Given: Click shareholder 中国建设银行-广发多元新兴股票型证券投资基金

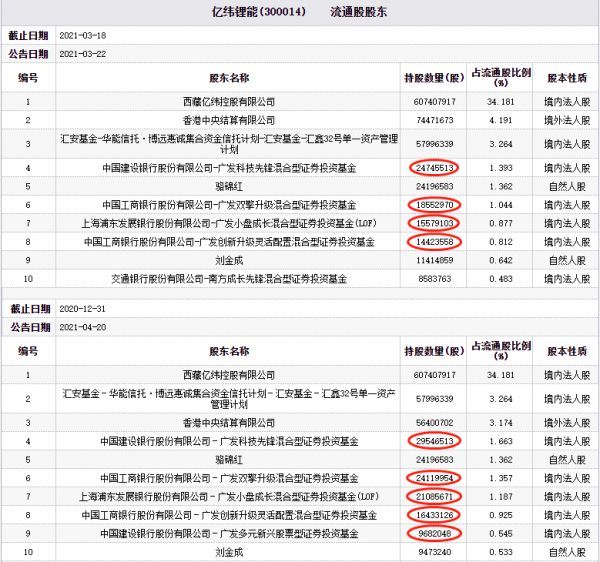Looking at the screenshot, I should [229, 533].
